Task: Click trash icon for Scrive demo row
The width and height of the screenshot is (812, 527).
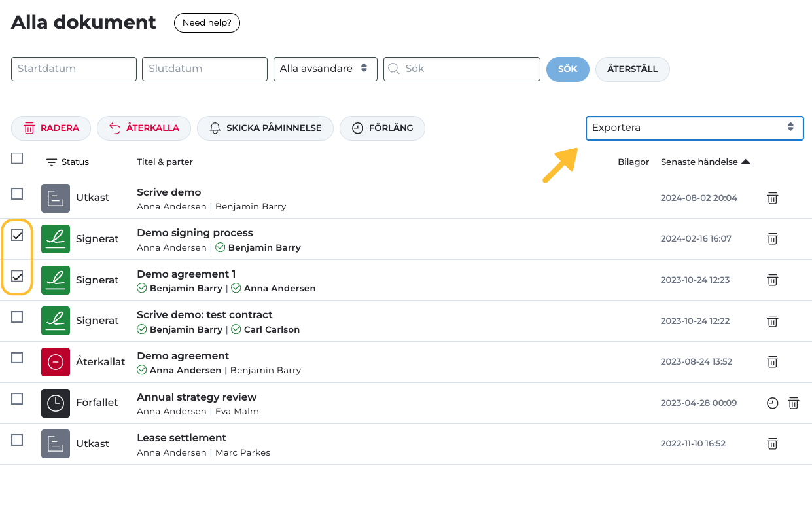Action: pyautogui.click(x=772, y=198)
